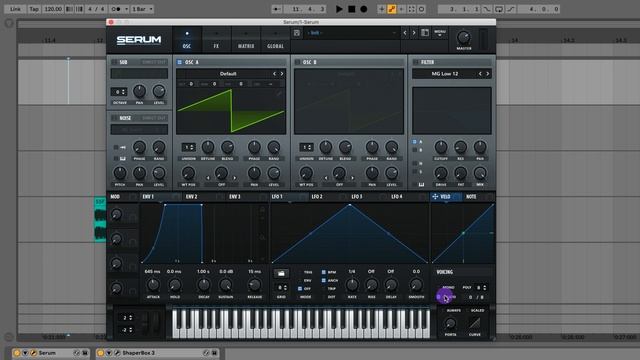This screenshot has width=640, height=360.
Task: Switch to the MATRIX tab in Serum
Action: 246,40
